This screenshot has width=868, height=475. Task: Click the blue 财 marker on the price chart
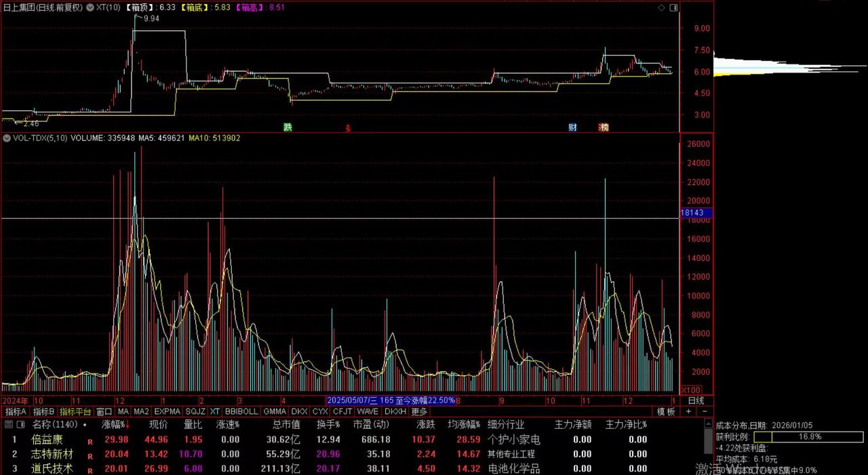573,127
